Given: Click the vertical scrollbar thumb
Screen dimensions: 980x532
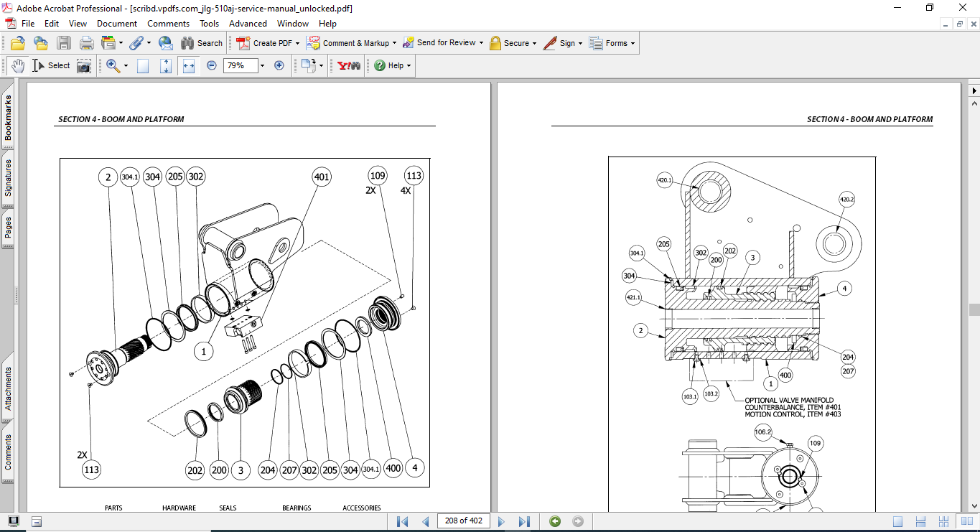Looking at the screenshot, I should (974, 310).
